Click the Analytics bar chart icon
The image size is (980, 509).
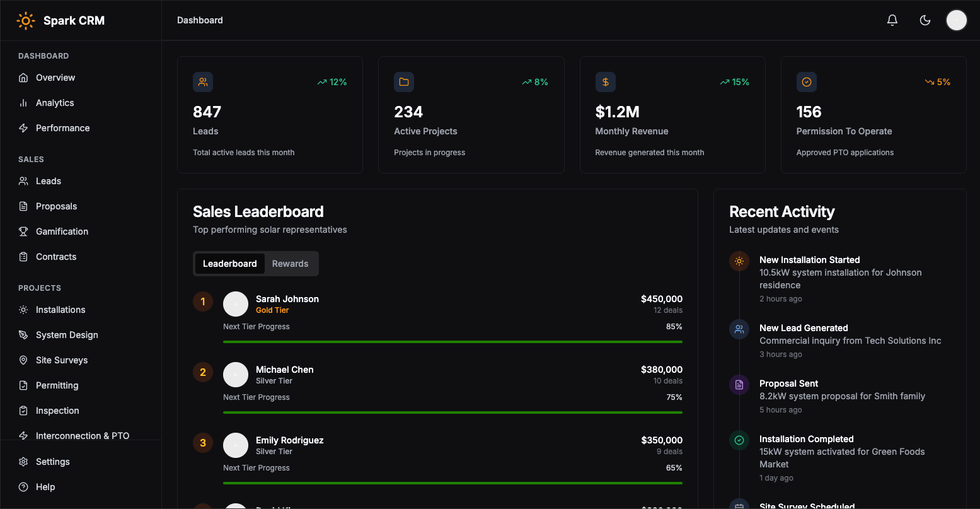[23, 103]
